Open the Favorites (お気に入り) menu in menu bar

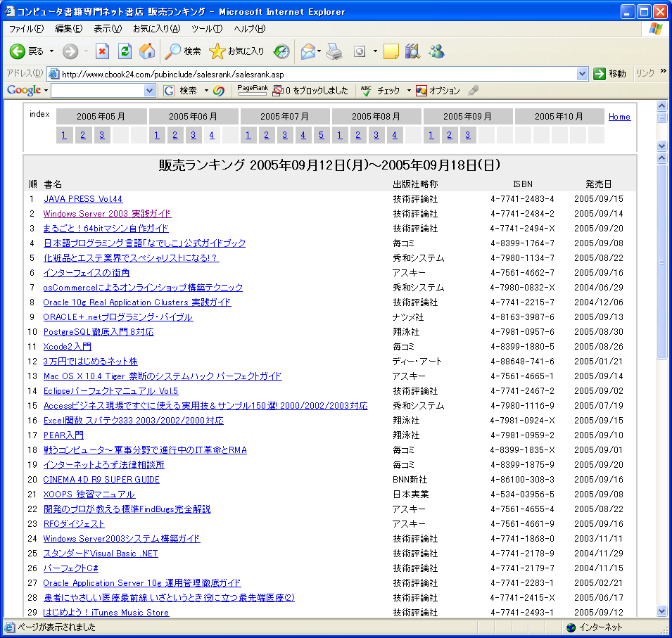pos(156,29)
